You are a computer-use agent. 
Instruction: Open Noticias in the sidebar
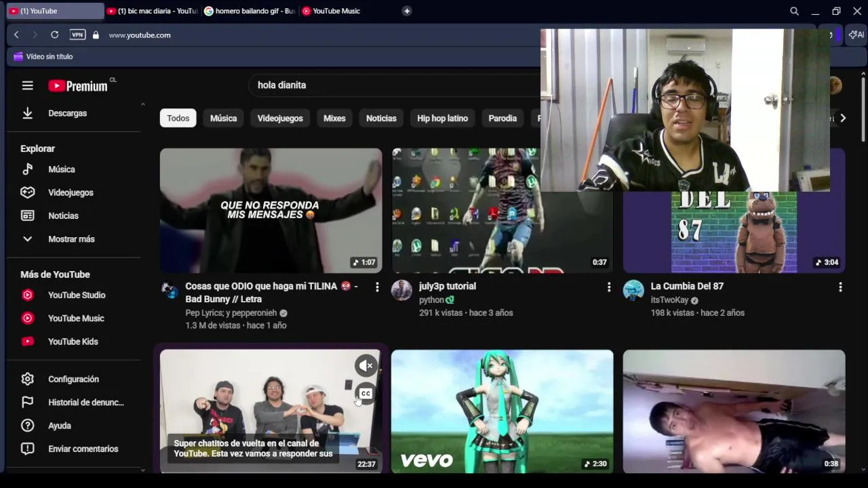[73, 216]
